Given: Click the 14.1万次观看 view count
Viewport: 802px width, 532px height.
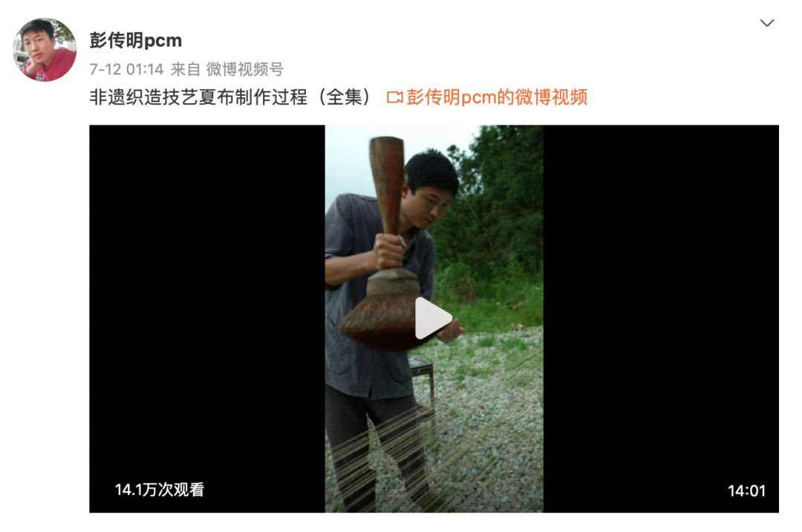Looking at the screenshot, I should click(159, 490).
